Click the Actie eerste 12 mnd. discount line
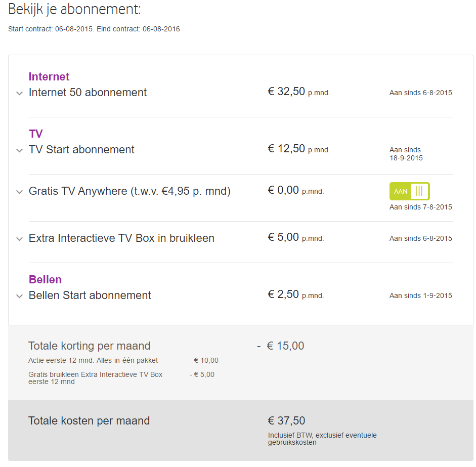 tap(93, 361)
